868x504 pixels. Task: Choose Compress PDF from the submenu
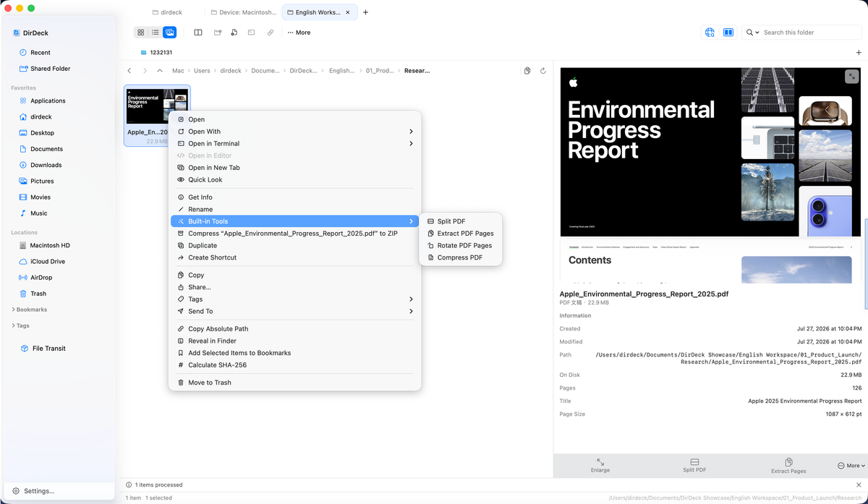click(x=461, y=257)
